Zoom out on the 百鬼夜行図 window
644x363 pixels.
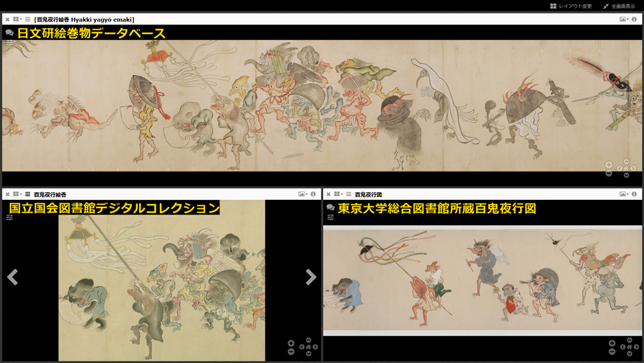coord(612,352)
